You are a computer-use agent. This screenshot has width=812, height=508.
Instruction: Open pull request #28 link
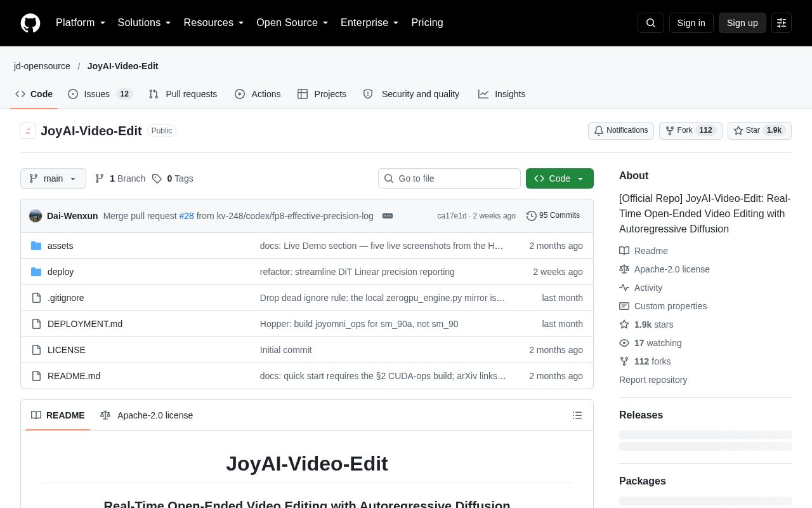187,216
